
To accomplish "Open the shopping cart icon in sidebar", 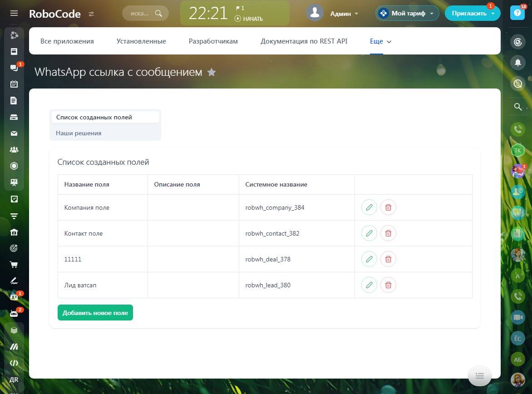I will (14, 264).
